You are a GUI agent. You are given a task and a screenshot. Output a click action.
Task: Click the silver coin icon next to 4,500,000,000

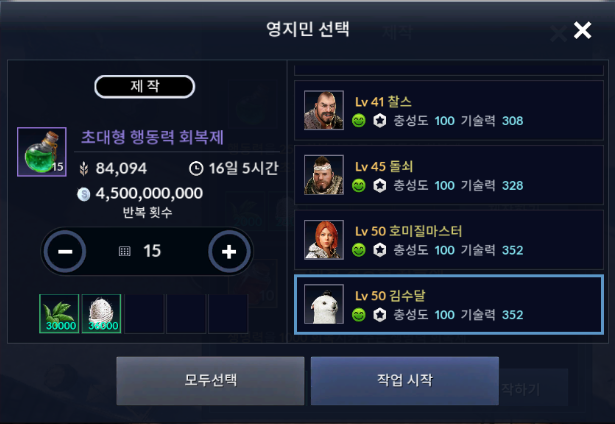84,194
